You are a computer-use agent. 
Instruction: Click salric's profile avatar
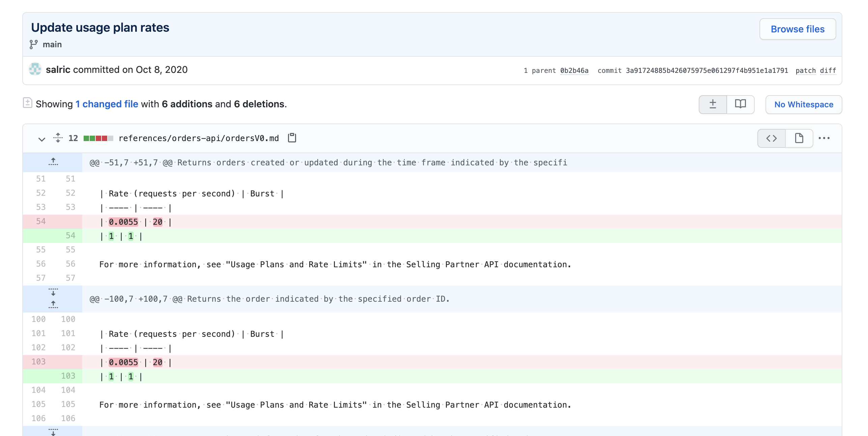point(35,70)
